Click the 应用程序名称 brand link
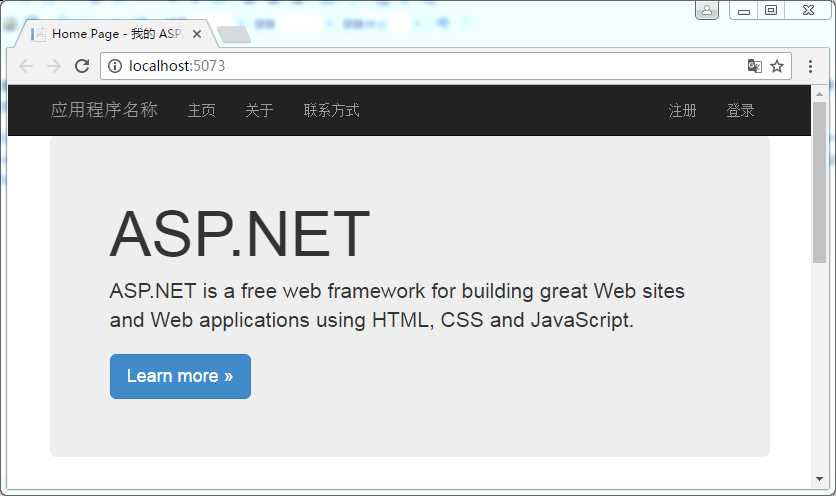The image size is (836, 496). click(x=104, y=110)
